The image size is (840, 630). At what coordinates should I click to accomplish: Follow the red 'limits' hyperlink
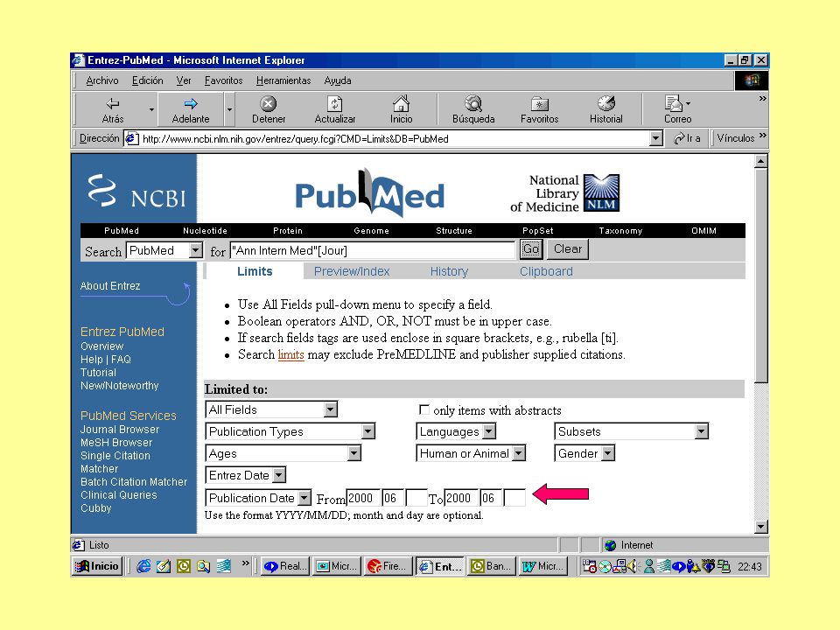pyautogui.click(x=290, y=354)
